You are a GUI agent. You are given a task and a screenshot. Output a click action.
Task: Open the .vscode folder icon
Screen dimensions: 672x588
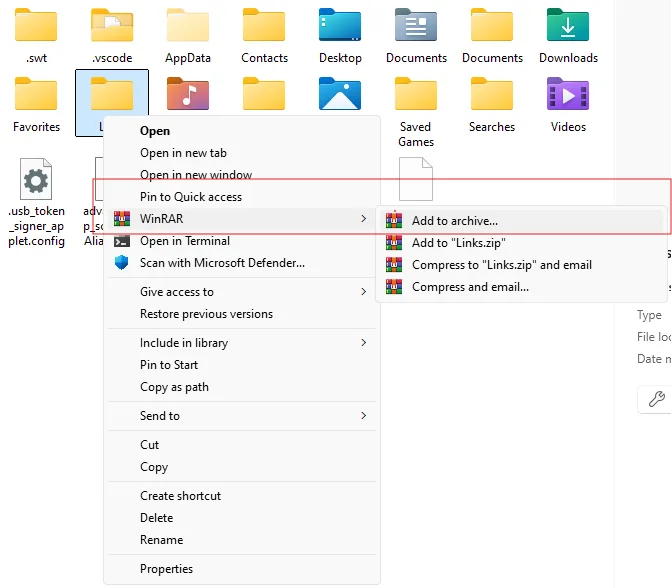click(x=112, y=24)
